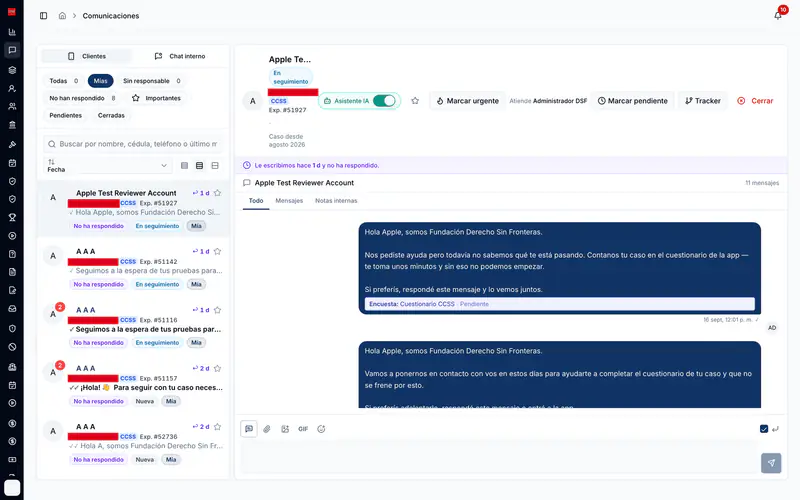This screenshot has height=500, width=800.
Task: Select the Mensajes tab in conversation
Action: click(x=289, y=201)
